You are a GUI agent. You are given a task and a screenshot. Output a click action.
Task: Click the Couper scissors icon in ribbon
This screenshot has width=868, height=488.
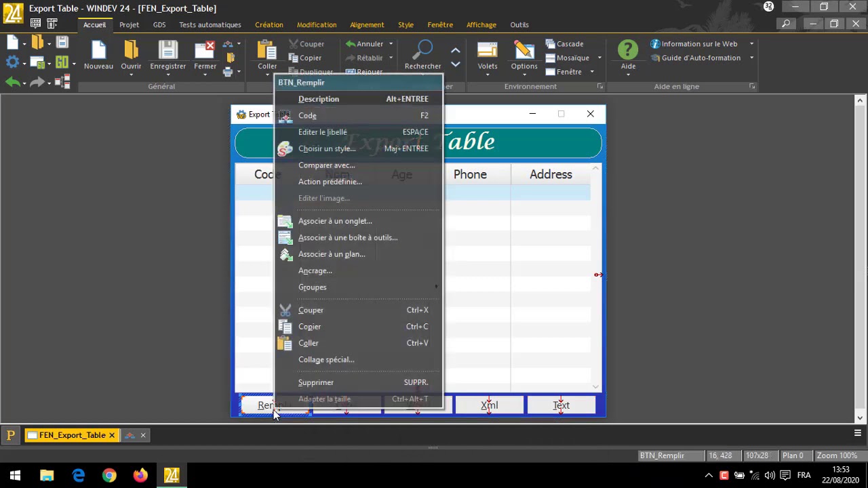tap(294, 44)
